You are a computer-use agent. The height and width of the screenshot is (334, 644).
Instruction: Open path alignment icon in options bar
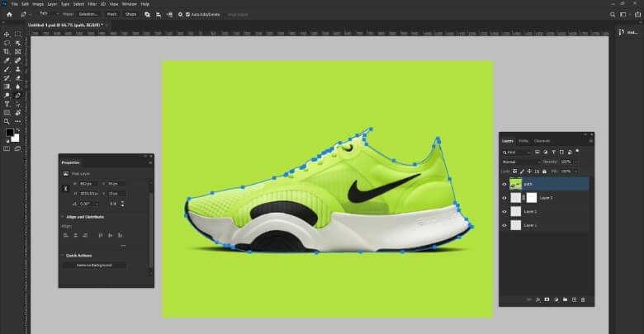(159, 14)
